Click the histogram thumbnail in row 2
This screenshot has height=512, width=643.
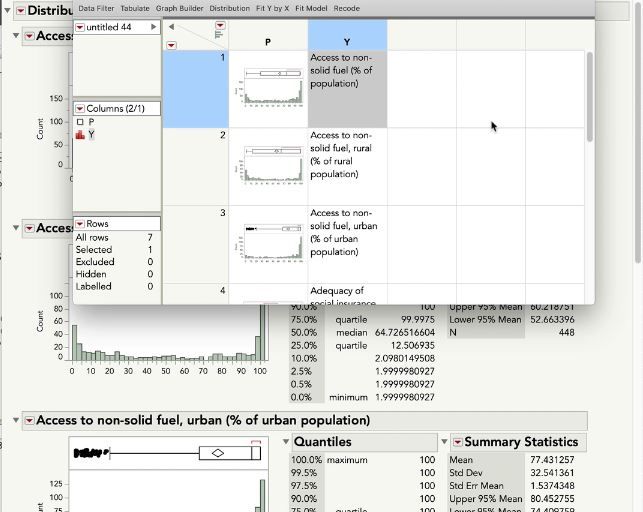tap(269, 165)
